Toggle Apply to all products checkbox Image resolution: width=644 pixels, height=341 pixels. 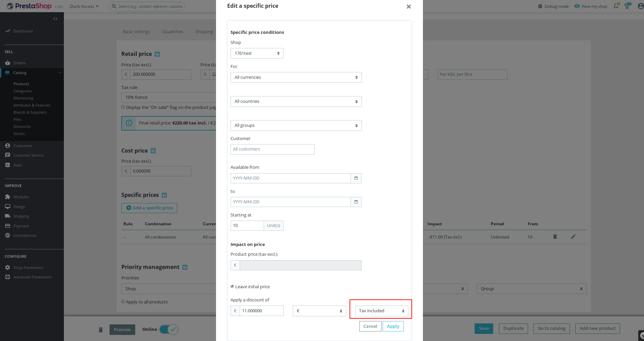(x=123, y=301)
